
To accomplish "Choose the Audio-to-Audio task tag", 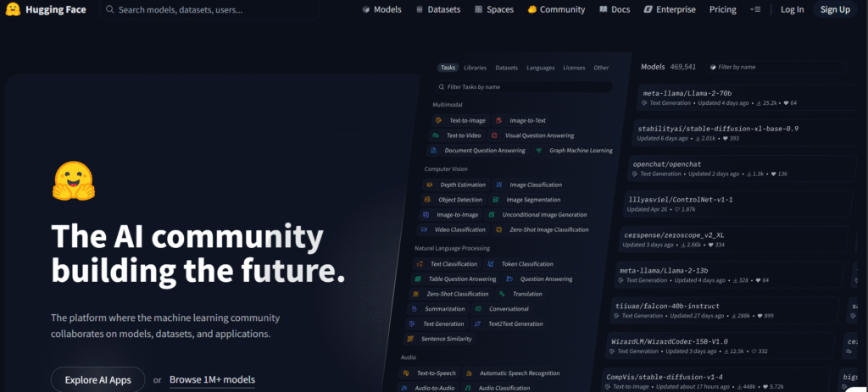I will 428,388.
